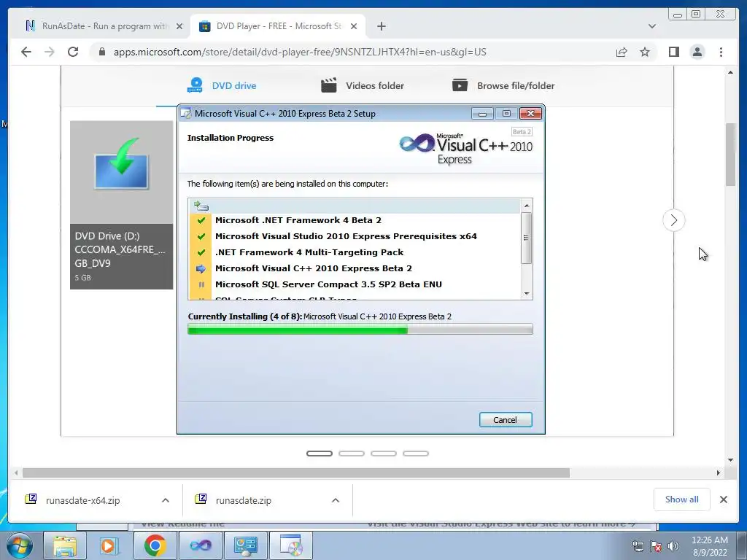Click the network tray icon
The image size is (747, 560).
(638, 546)
